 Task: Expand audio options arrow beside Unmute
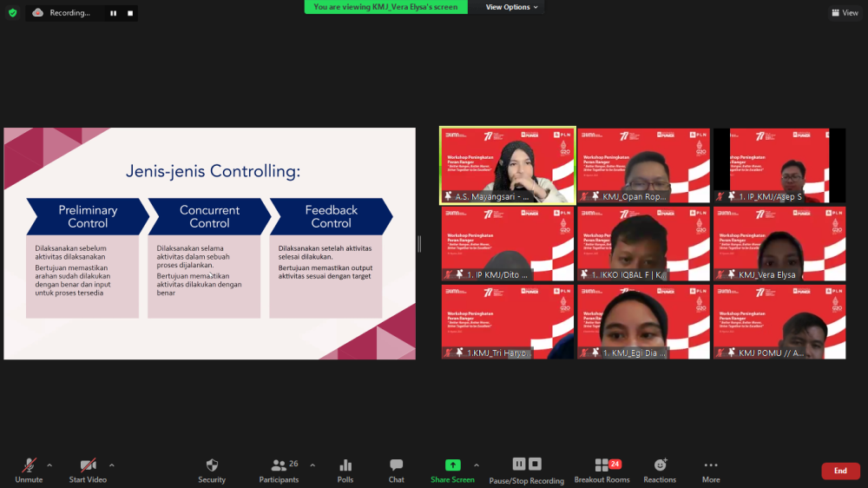(x=49, y=465)
